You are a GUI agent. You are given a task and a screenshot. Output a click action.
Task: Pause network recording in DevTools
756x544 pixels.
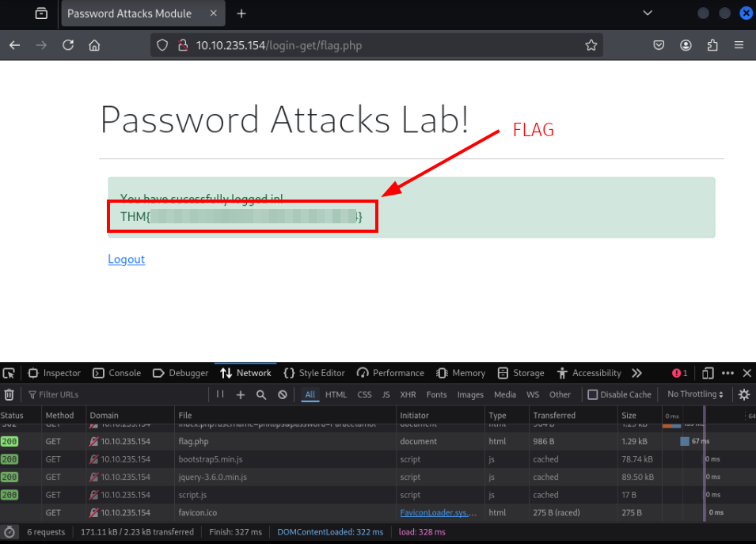click(220, 394)
